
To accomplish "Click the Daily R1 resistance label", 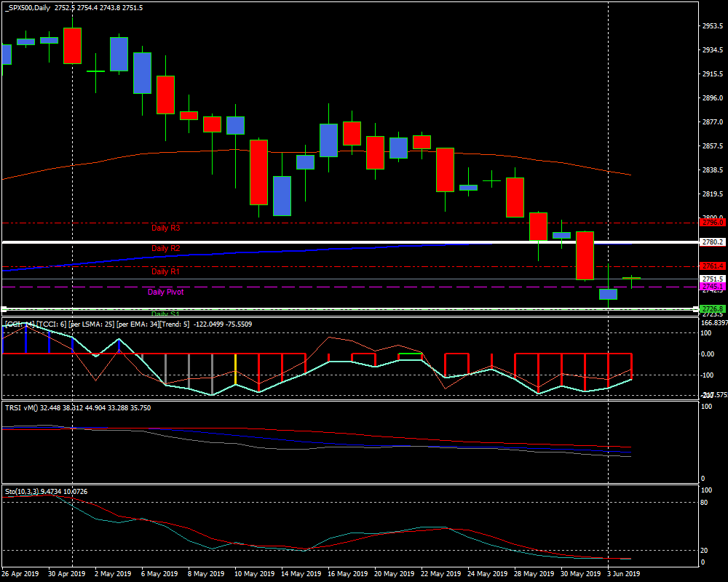I will (165, 272).
